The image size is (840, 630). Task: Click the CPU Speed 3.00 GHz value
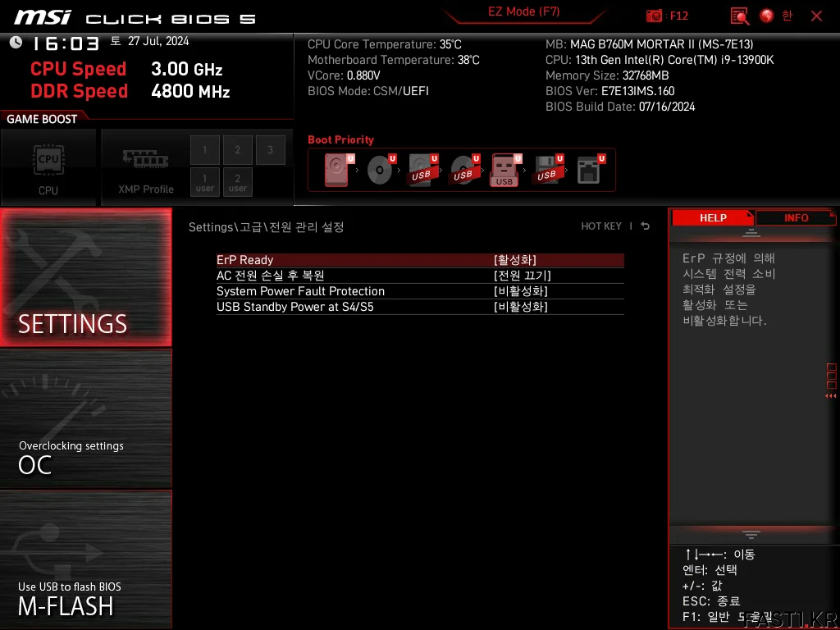point(186,69)
